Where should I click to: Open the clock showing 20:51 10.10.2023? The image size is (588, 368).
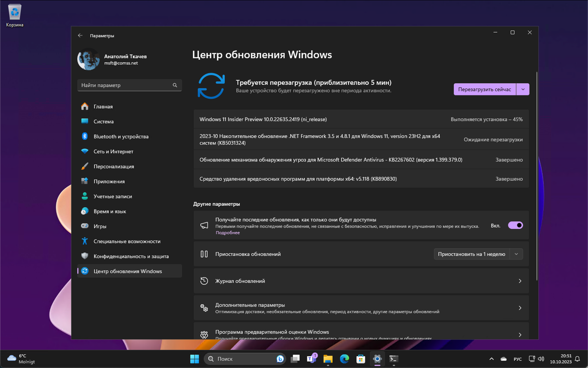coord(561,359)
